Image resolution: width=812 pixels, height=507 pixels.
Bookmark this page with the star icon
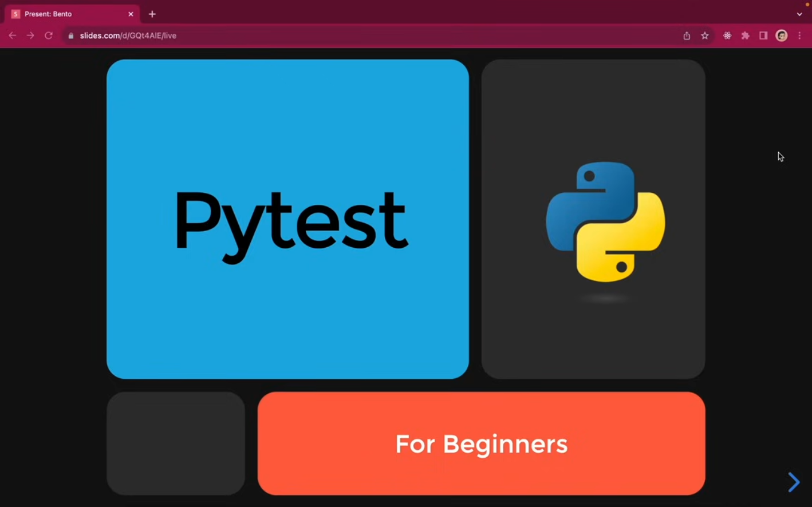pyautogui.click(x=705, y=35)
